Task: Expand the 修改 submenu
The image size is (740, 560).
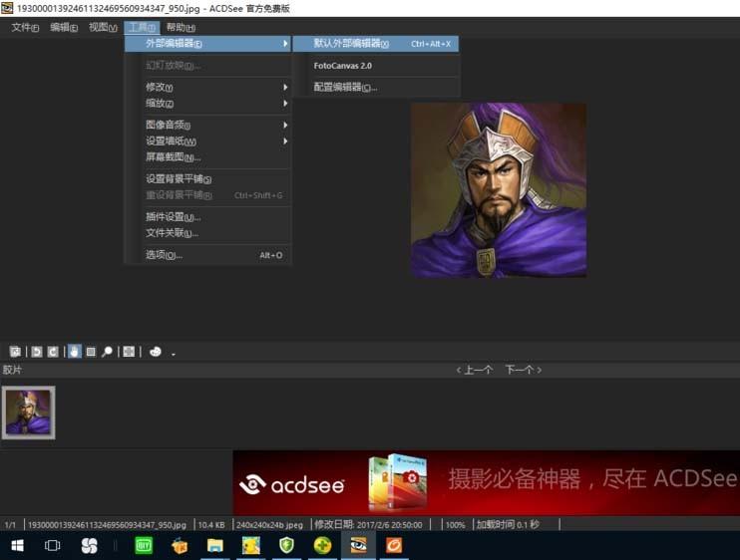Action: tap(207, 88)
